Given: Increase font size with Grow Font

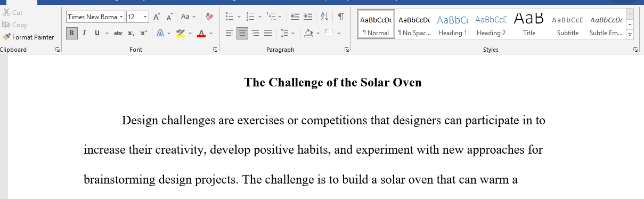Looking at the screenshot, I should 157,17.
